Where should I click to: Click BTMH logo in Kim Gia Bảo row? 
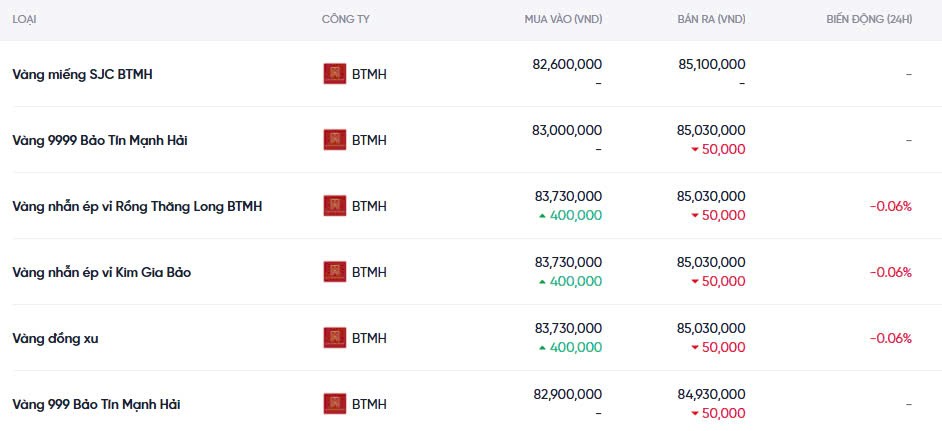point(335,272)
